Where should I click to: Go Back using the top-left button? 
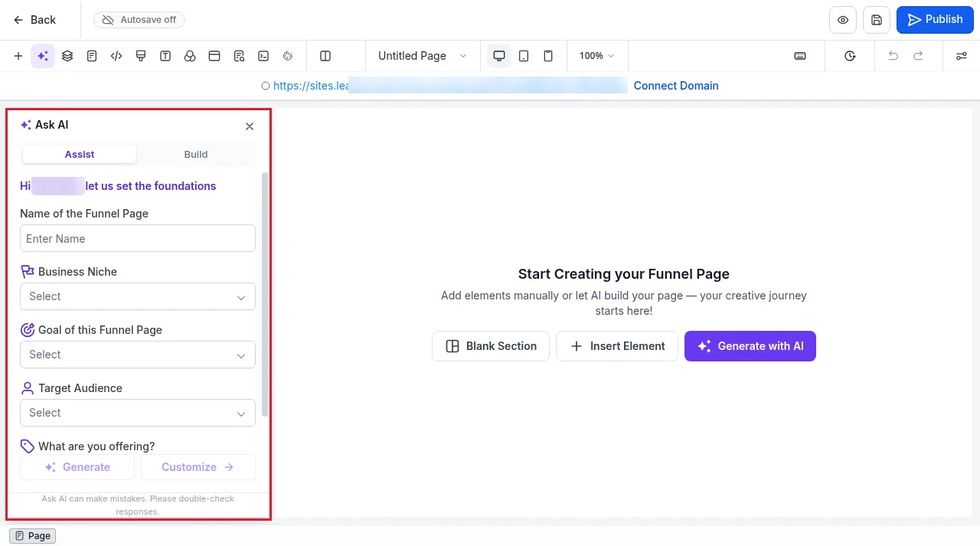pyautogui.click(x=34, y=20)
